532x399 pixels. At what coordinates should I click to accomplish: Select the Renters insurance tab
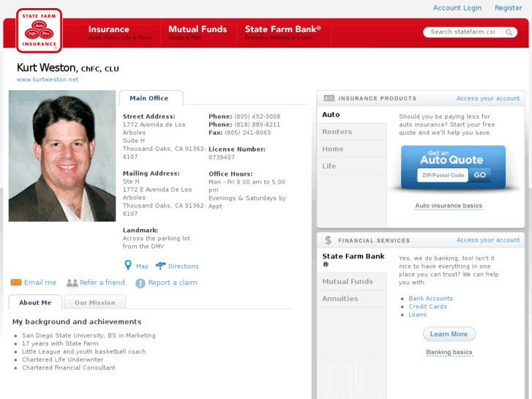(x=352, y=132)
